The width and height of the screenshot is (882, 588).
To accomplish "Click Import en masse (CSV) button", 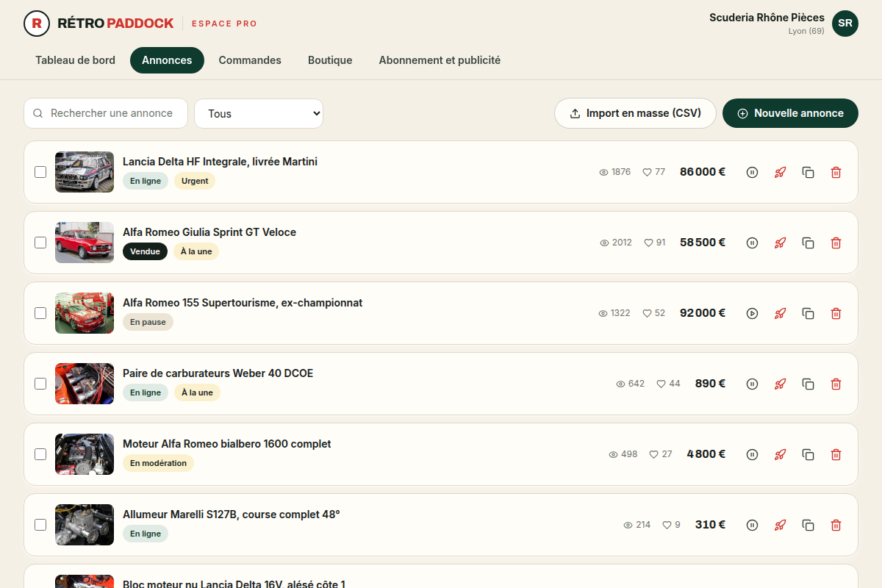I will click(635, 113).
